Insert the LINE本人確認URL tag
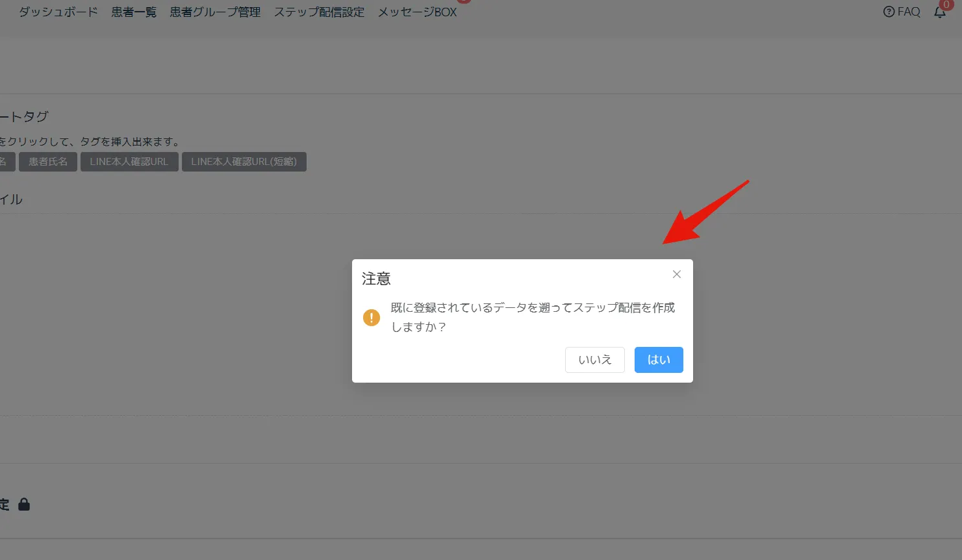 coord(129,162)
